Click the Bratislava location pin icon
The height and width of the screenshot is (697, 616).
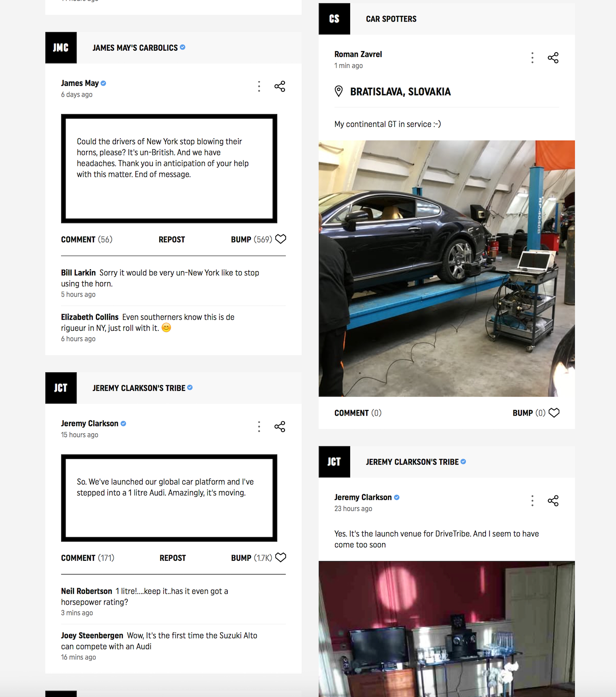(339, 91)
